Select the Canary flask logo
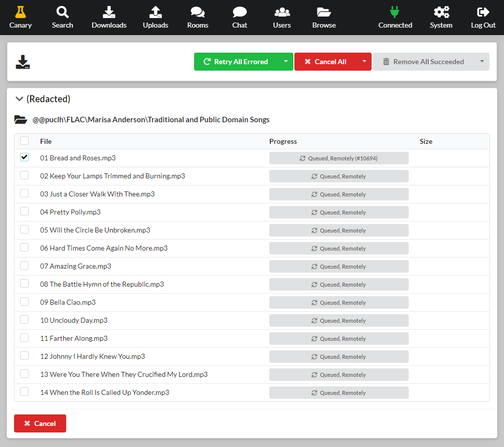The height and width of the screenshot is (447, 504). [21, 17]
